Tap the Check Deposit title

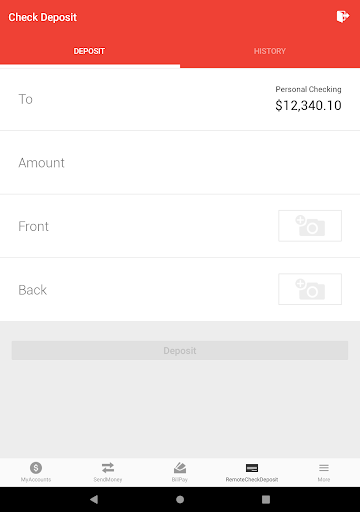pos(43,17)
